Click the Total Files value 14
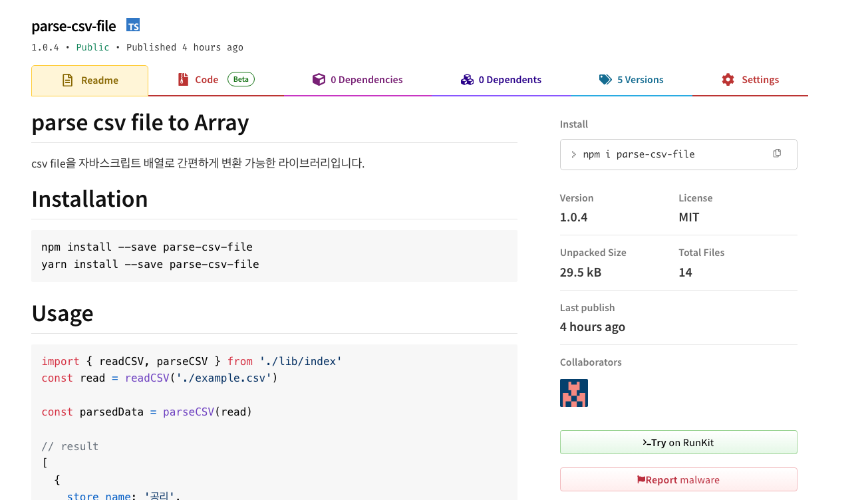 pos(685,272)
